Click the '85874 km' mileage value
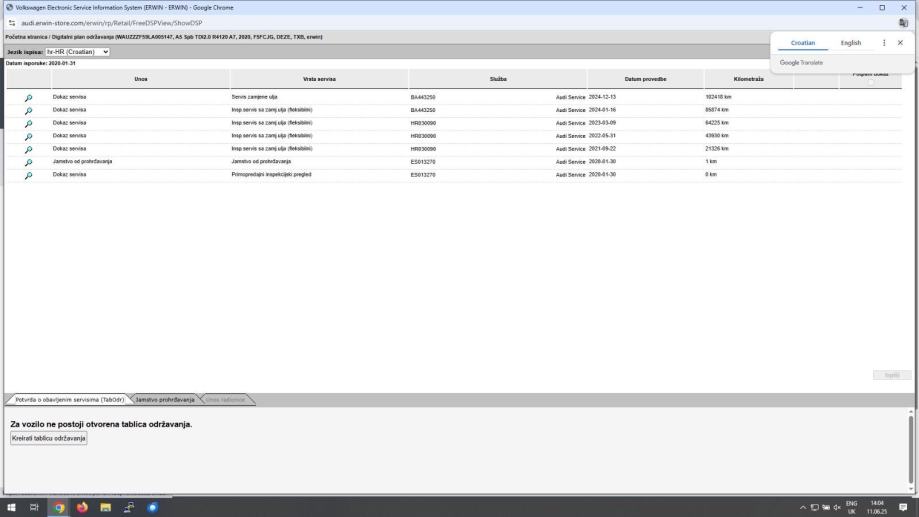This screenshot has width=919, height=517. (x=716, y=110)
